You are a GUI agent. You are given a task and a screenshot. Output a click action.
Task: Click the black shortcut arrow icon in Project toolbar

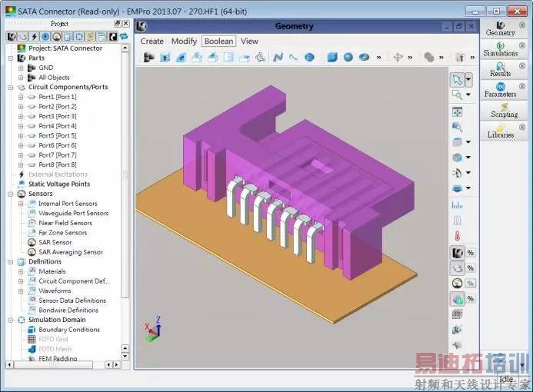pos(112,36)
